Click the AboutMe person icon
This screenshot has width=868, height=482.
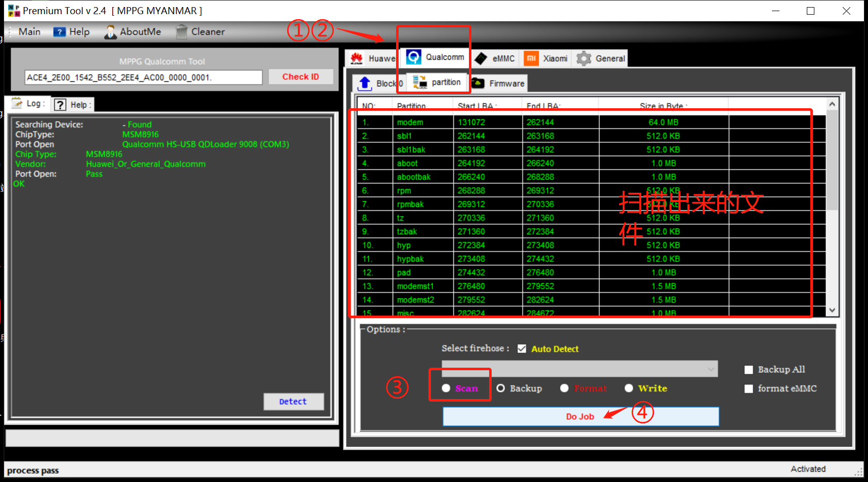[110, 32]
